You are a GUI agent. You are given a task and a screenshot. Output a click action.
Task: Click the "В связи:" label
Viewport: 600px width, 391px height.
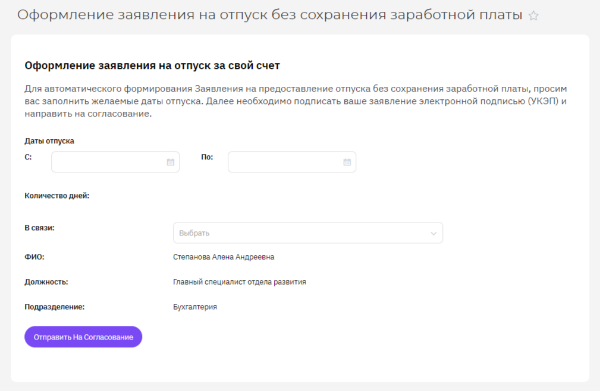click(39, 228)
